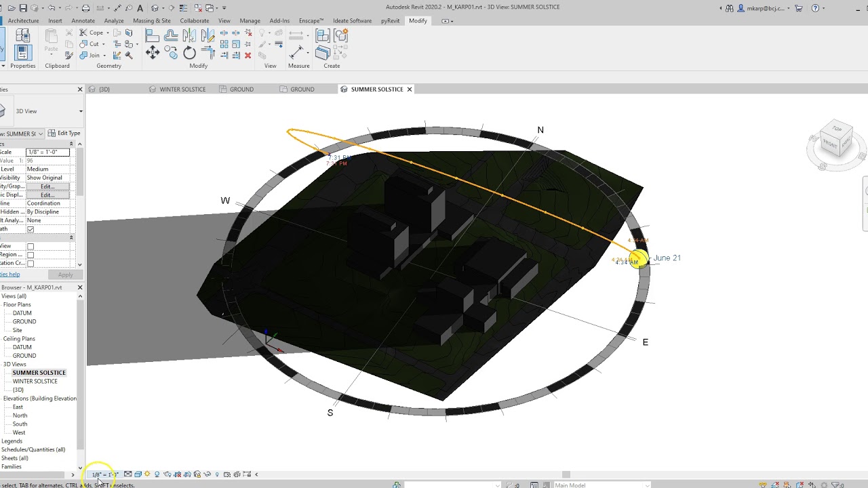Open the Sun Path settings in view controls
The height and width of the screenshot is (488, 868).
click(147, 474)
